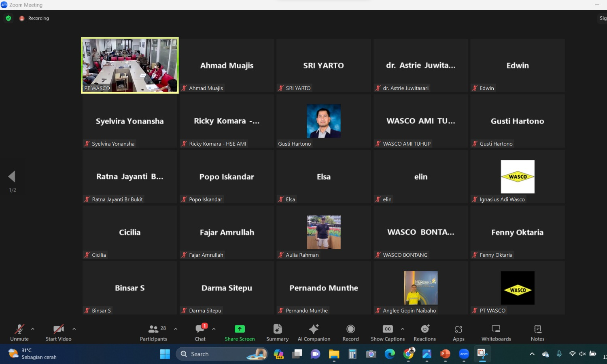This screenshot has width=607, height=364.
Task: Open Whiteboards
Action: tap(496, 332)
